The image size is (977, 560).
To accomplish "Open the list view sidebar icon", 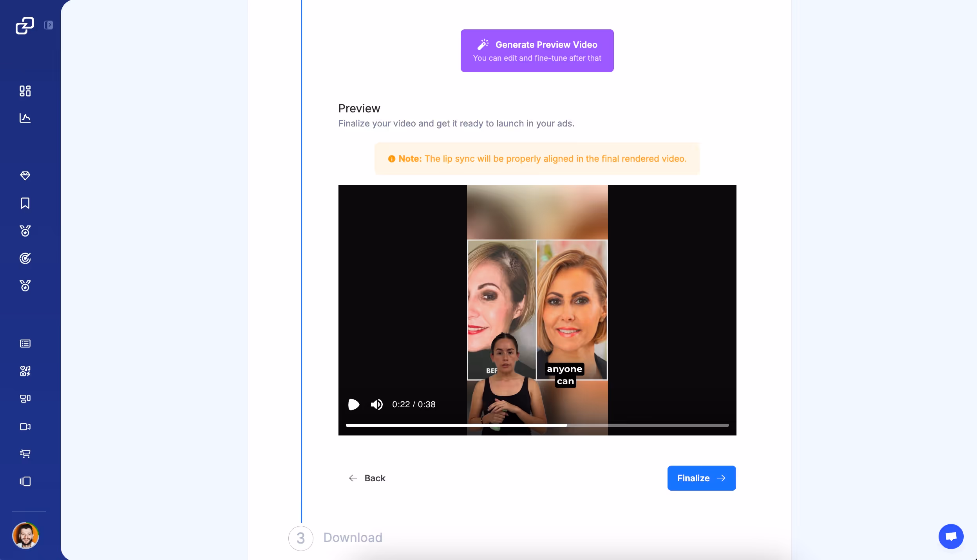I will [x=25, y=343].
